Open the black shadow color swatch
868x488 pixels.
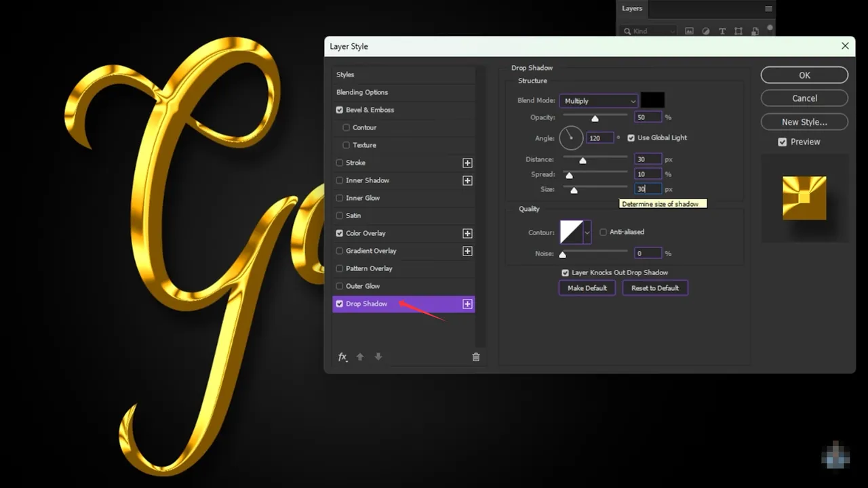tap(652, 101)
